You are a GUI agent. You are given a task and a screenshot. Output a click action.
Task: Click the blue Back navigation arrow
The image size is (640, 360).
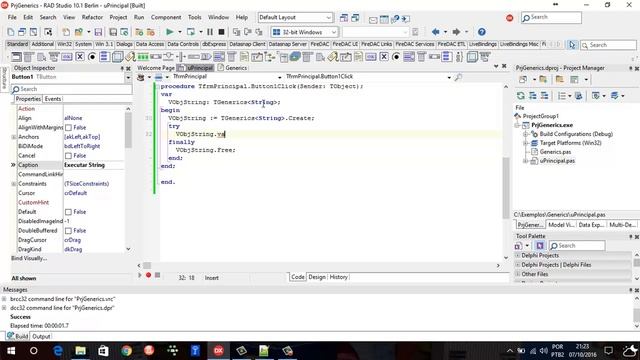point(436,32)
